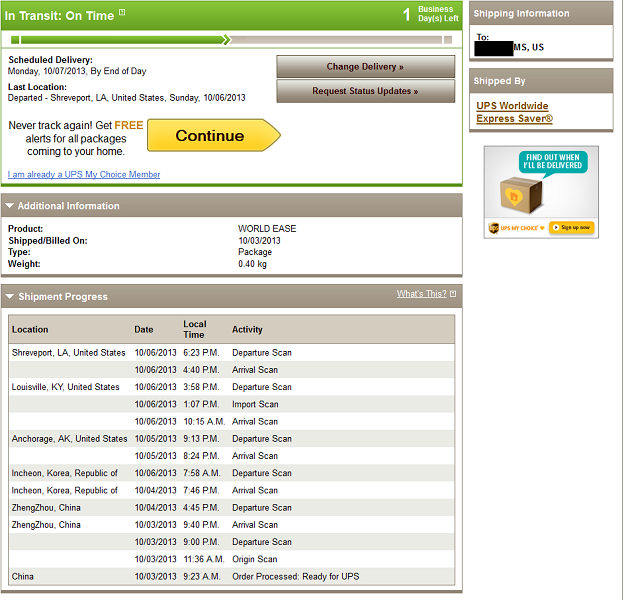The width and height of the screenshot is (626, 600).
Task: Click the 3:58 P.M. Louisville Departure Scan row
Action: (x=232, y=387)
